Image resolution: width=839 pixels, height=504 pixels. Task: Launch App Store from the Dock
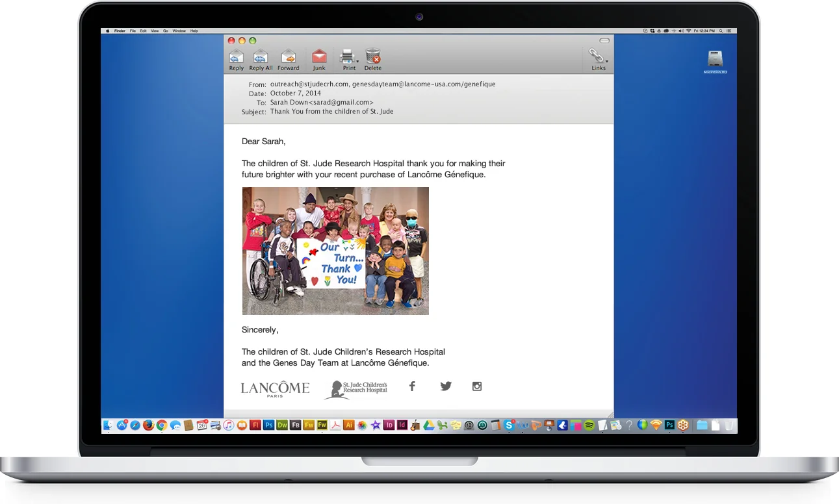pos(122,425)
